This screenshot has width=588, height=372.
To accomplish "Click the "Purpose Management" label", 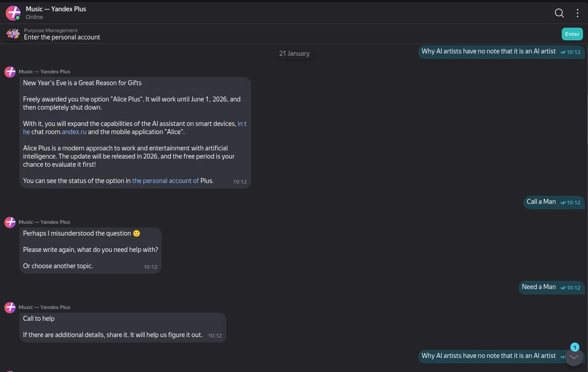I will tap(51, 30).
